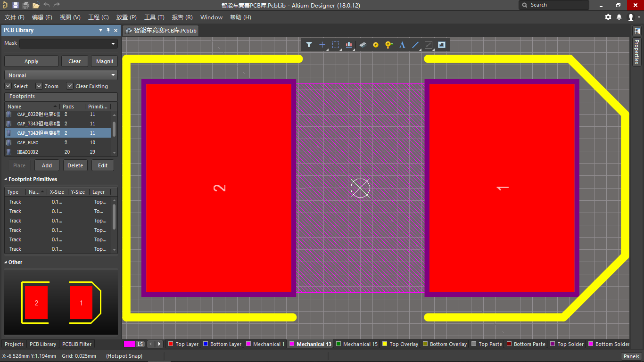Screen dimensions: 644x362
Task: Click the Clear button
Action: pyautogui.click(x=74, y=61)
